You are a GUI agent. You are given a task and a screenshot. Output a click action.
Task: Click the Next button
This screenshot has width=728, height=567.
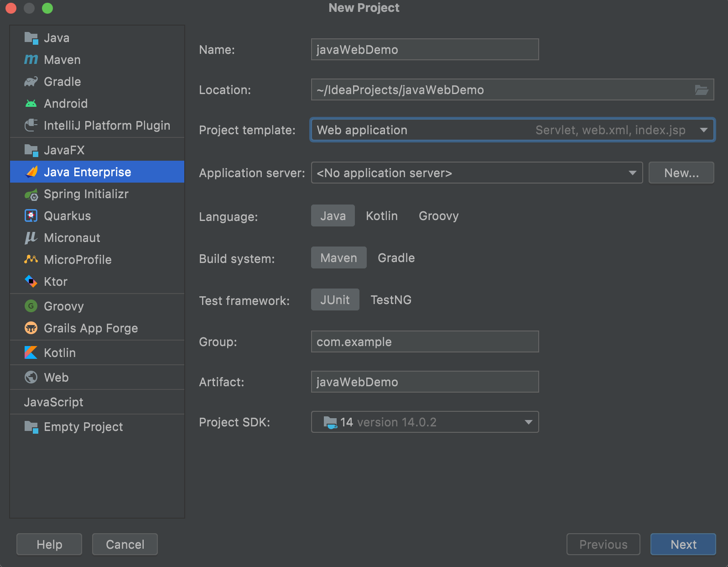[683, 544]
